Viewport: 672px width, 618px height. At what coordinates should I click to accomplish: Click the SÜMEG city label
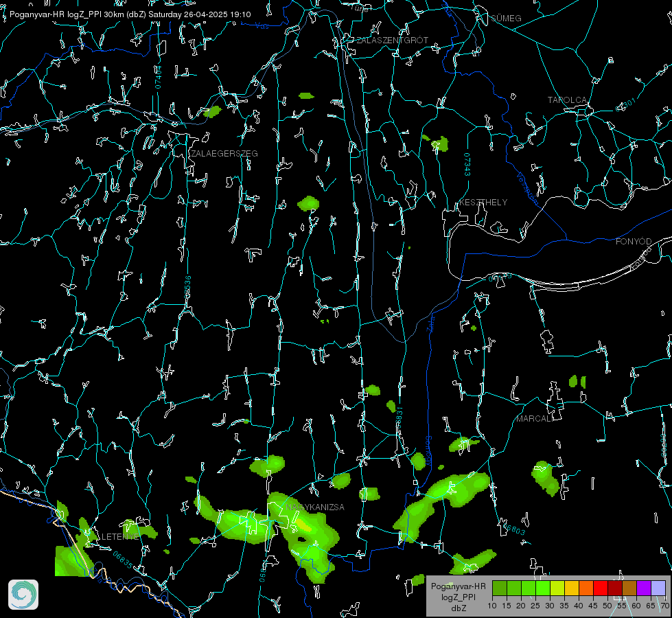click(506, 19)
